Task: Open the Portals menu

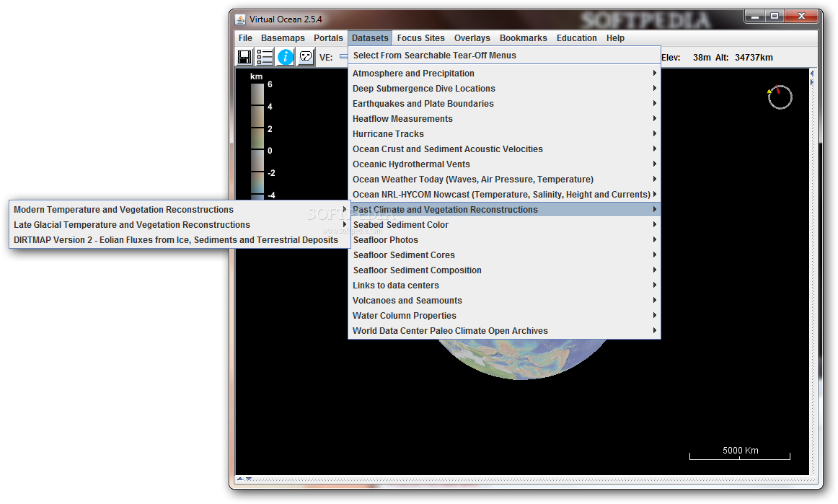Action: 328,38
